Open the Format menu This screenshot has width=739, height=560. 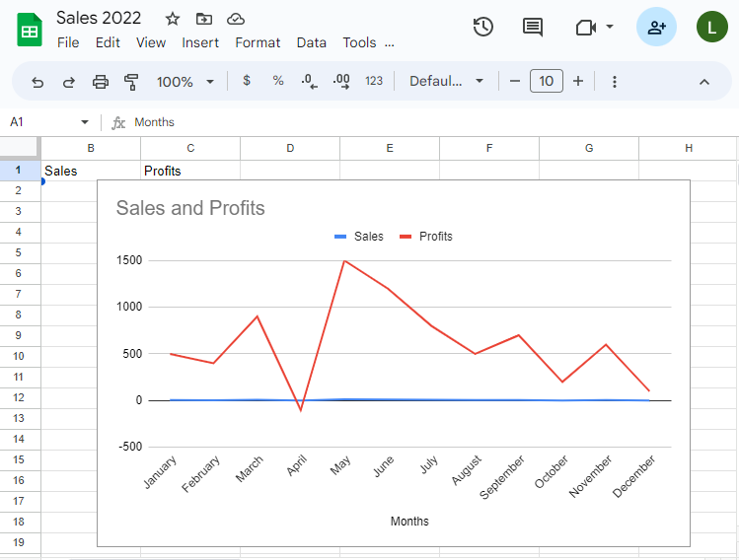[x=258, y=42]
